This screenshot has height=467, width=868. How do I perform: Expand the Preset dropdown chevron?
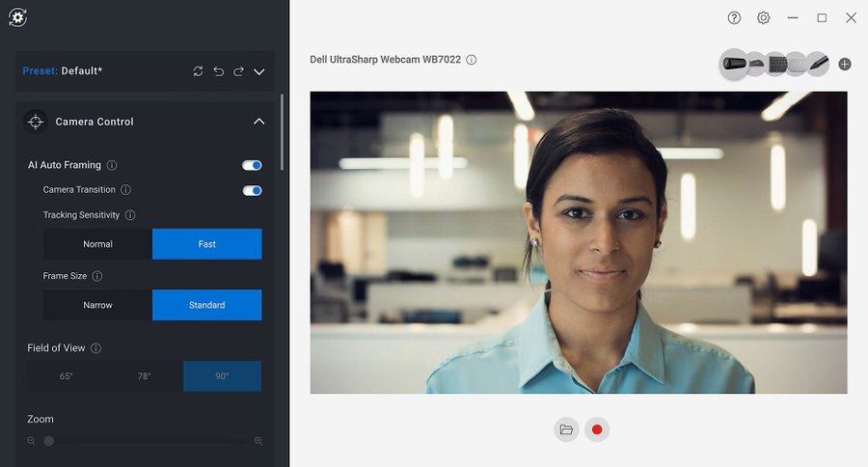258,71
